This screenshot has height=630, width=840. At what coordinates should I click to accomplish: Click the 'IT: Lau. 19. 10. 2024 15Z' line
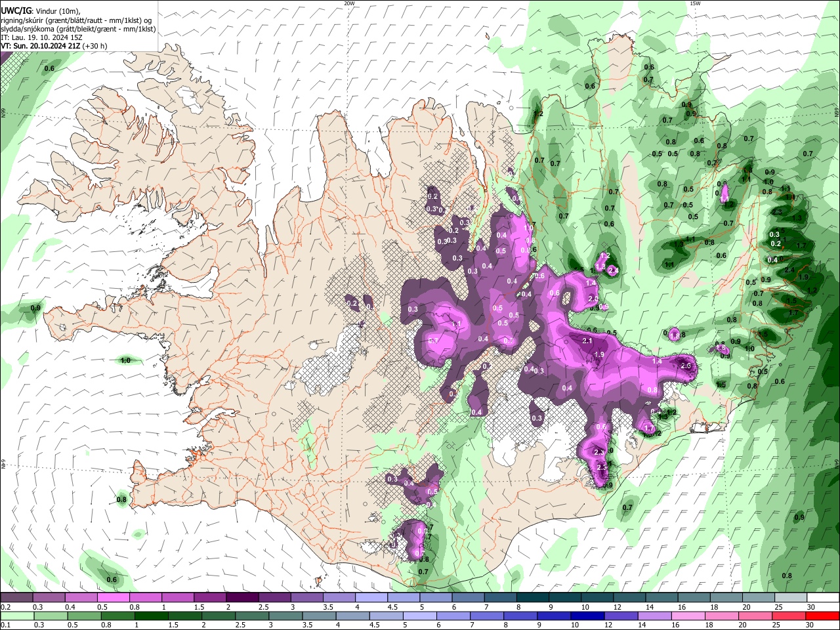pyautogui.click(x=41, y=37)
